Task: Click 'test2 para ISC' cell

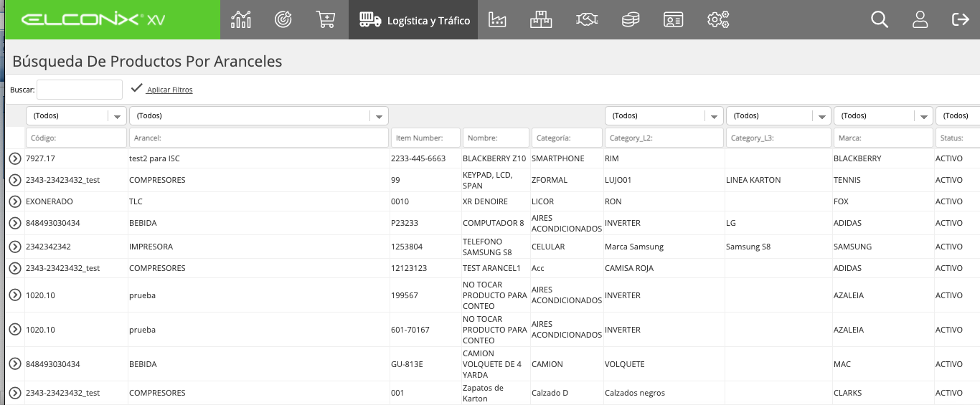Action: [154, 158]
